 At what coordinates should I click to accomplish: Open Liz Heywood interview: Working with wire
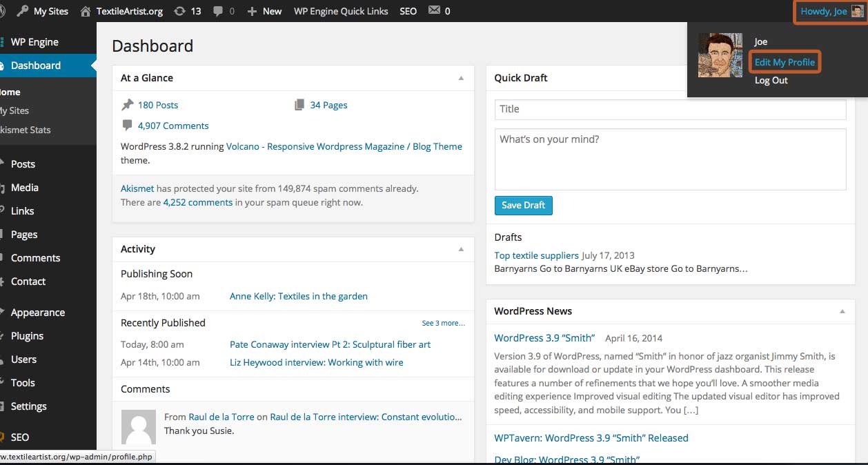click(317, 362)
